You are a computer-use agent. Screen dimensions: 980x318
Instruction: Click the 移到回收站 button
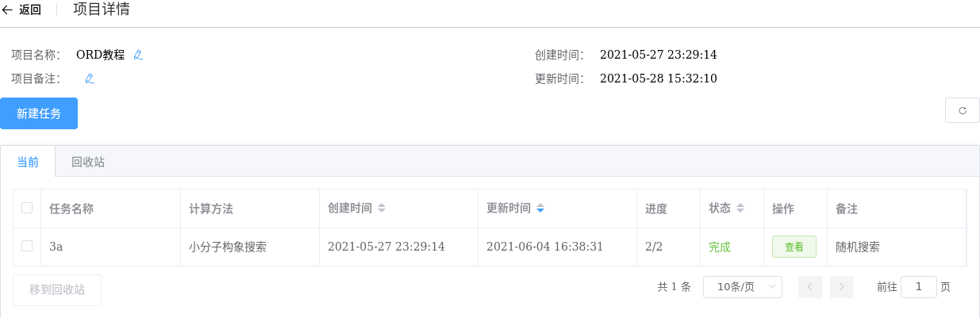point(57,289)
